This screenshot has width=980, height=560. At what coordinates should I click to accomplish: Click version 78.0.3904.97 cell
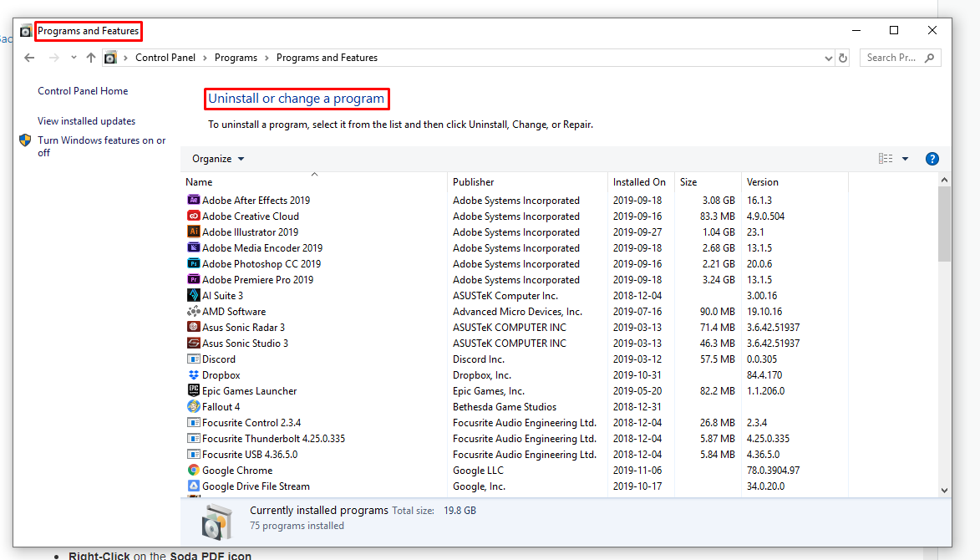[x=773, y=470]
